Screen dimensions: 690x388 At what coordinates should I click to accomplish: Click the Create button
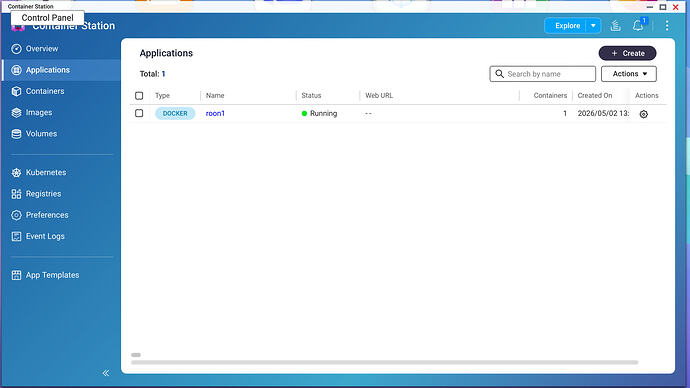[628, 53]
